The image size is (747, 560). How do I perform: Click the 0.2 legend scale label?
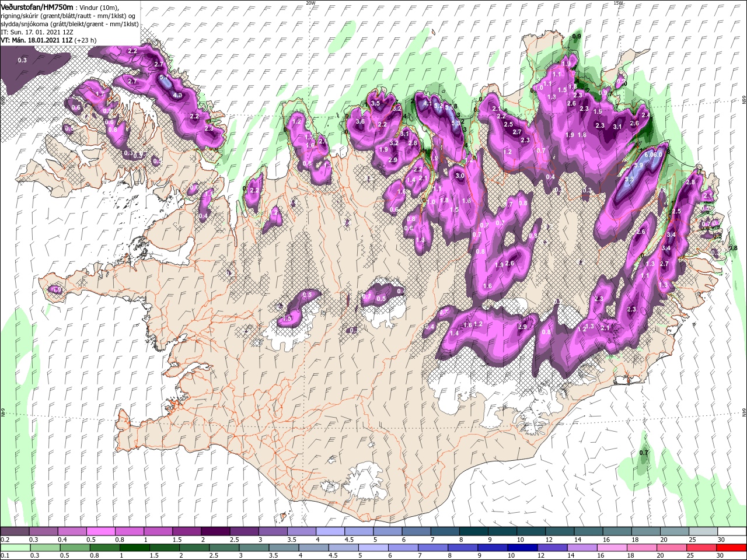point(5,540)
